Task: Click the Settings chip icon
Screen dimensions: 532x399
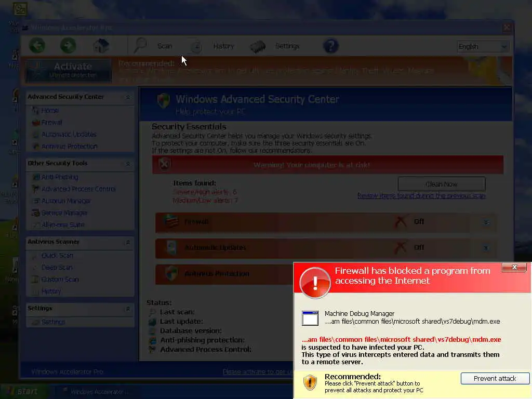Action: tap(258, 46)
